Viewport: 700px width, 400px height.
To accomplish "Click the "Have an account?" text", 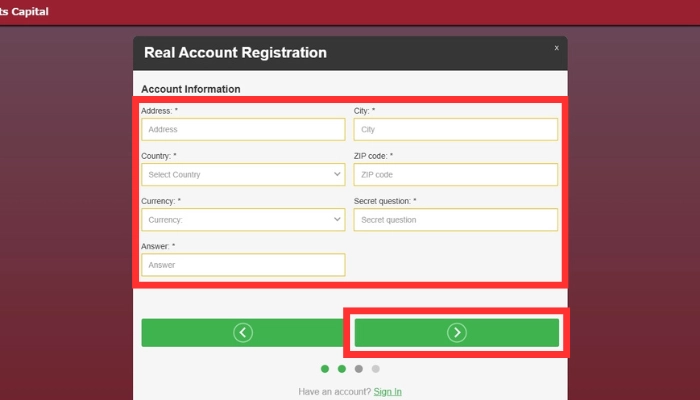I will coord(334,392).
